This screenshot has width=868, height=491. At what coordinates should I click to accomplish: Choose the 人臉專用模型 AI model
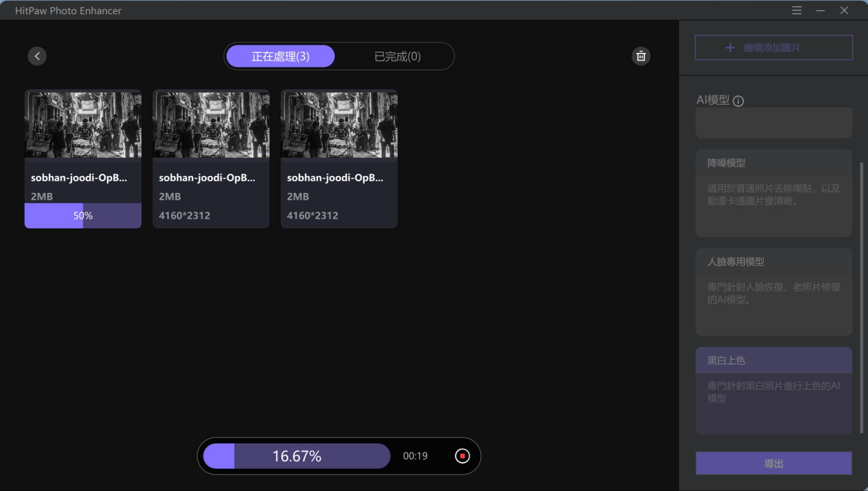773,292
